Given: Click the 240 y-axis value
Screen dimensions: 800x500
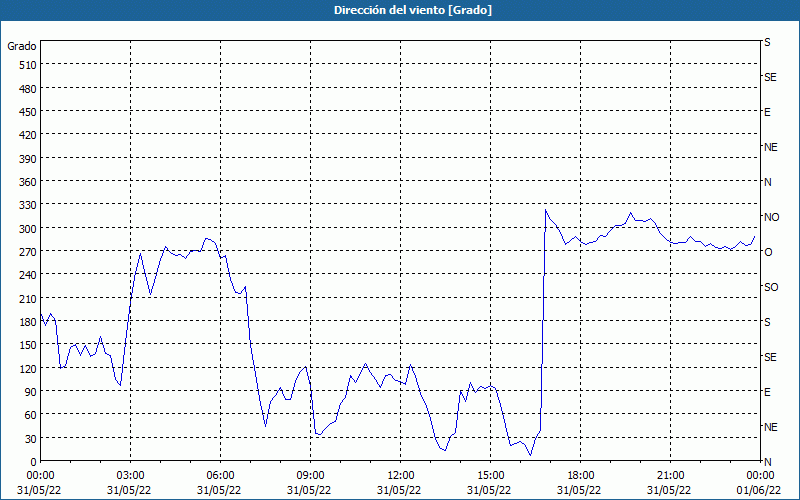Looking at the screenshot, I should [x=28, y=275].
